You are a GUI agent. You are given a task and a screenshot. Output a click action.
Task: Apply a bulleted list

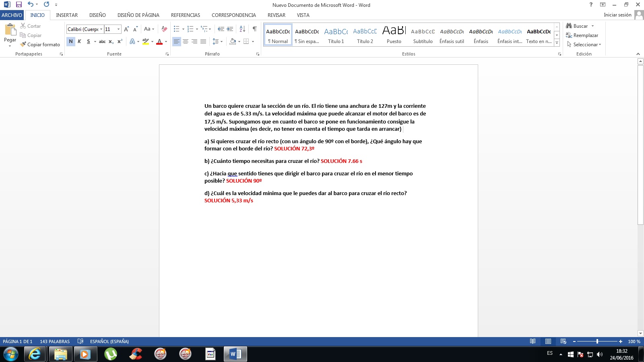176,29
